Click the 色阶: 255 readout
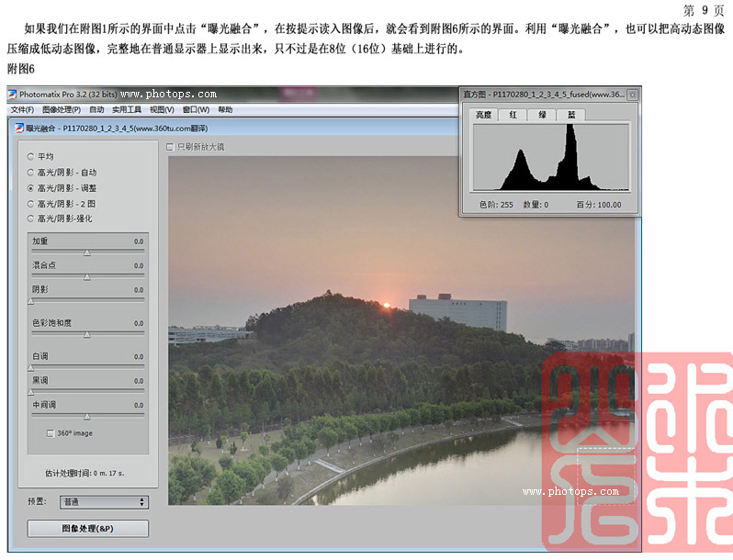The width and height of the screenshot is (733, 560). pos(496,205)
